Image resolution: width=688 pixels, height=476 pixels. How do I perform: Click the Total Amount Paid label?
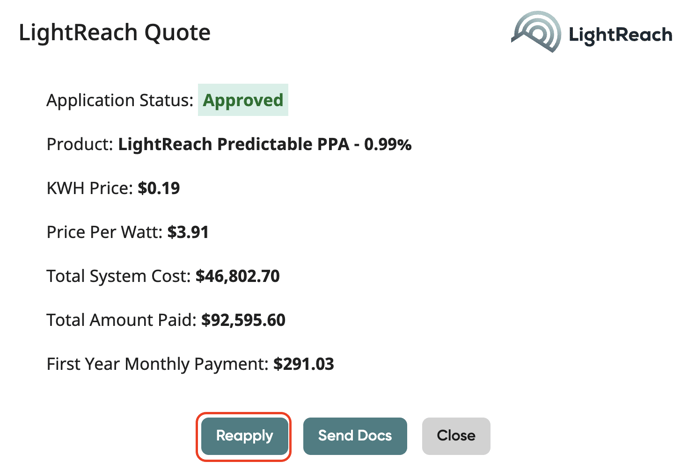pos(122,320)
